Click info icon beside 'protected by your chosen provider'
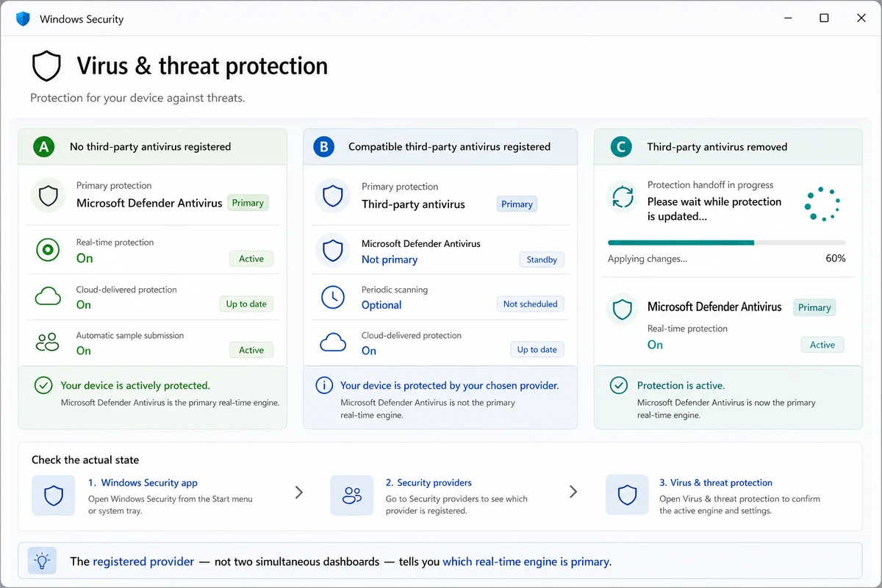The height and width of the screenshot is (588, 882). pyautogui.click(x=324, y=386)
